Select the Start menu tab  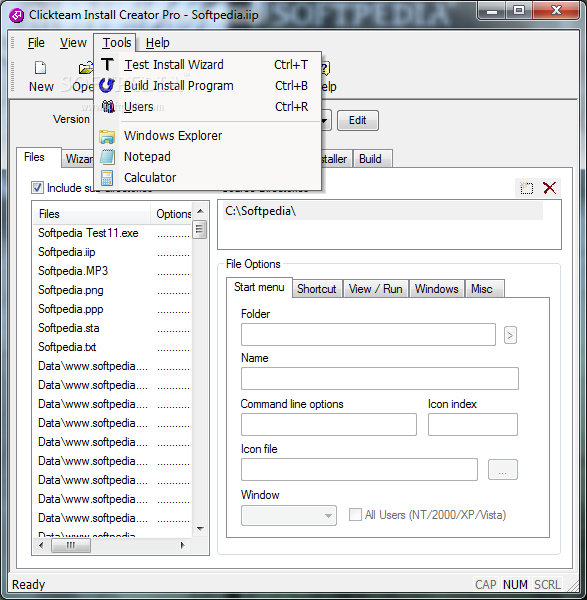click(259, 287)
